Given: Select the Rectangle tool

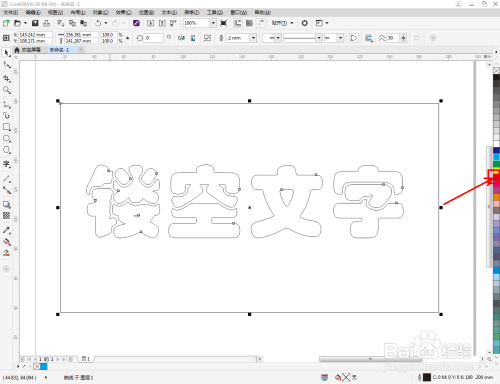Looking at the screenshot, I should tap(6, 127).
